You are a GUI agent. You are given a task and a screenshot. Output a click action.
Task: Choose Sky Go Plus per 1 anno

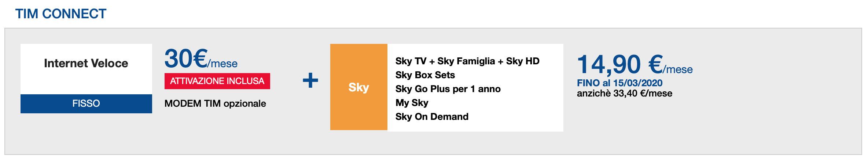click(448, 89)
